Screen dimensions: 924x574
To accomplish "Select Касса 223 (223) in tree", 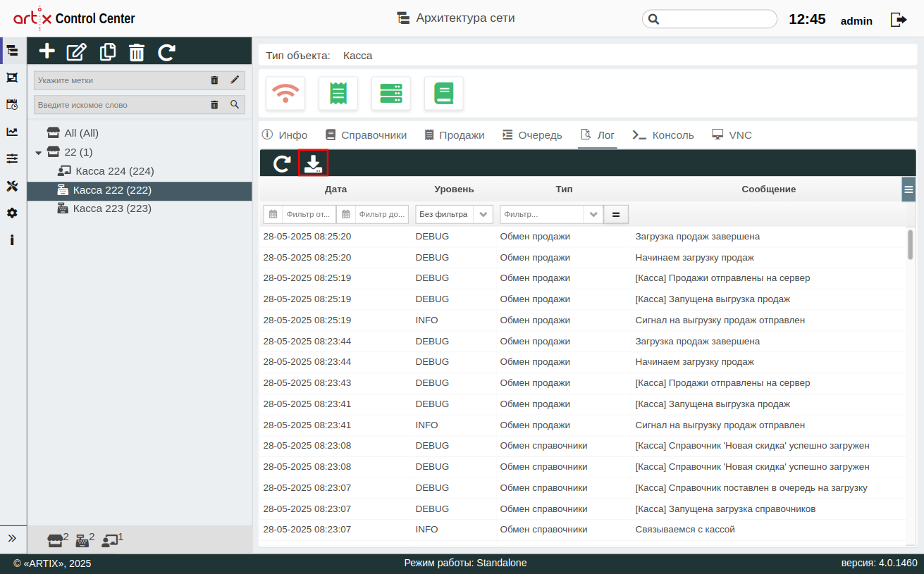I will [112, 208].
